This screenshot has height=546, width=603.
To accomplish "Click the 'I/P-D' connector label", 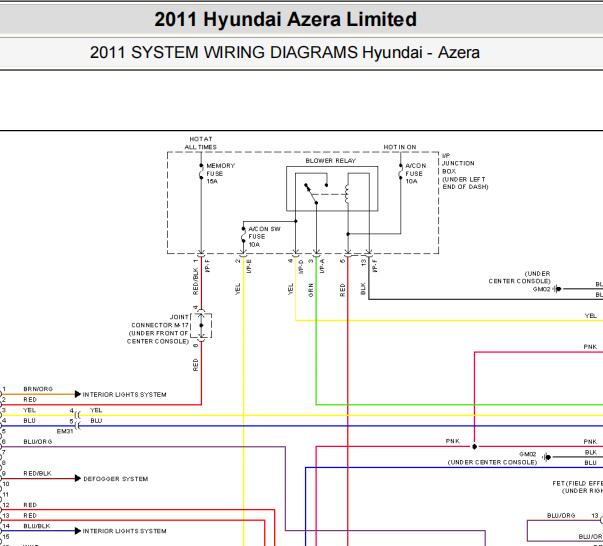I will coord(301,266).
